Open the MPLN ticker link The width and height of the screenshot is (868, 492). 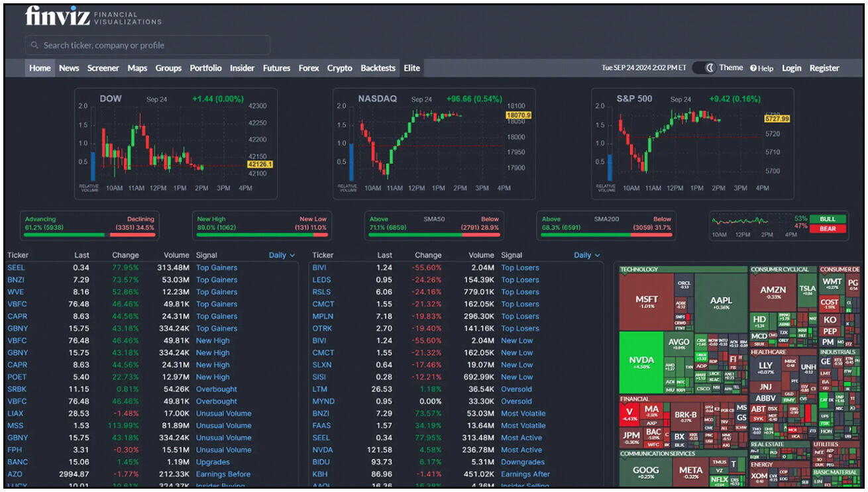323,316
